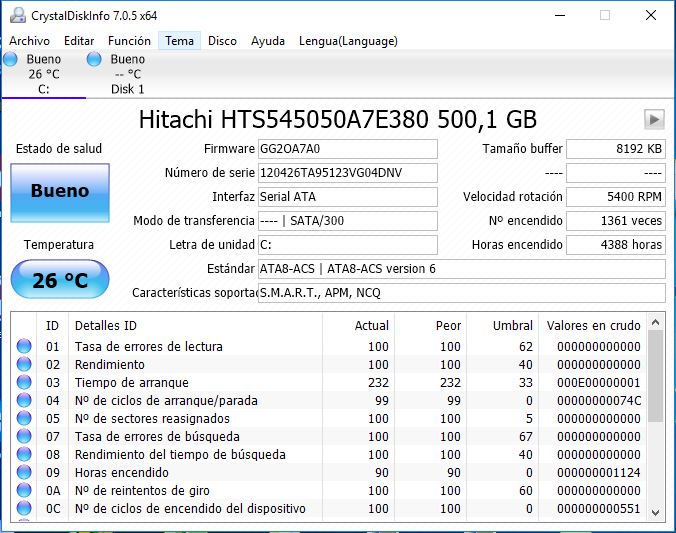
Task: Click the Valores en crudo column header
Action: [x=592, y=326]
